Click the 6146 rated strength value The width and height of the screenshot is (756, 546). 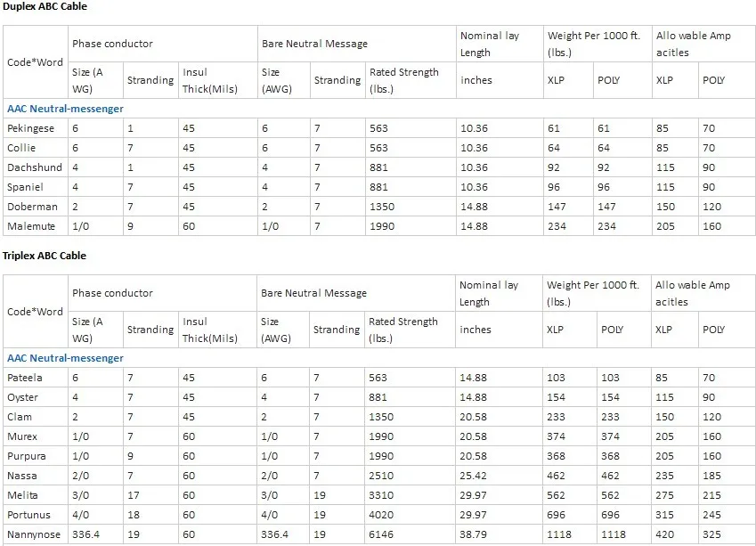379,534
